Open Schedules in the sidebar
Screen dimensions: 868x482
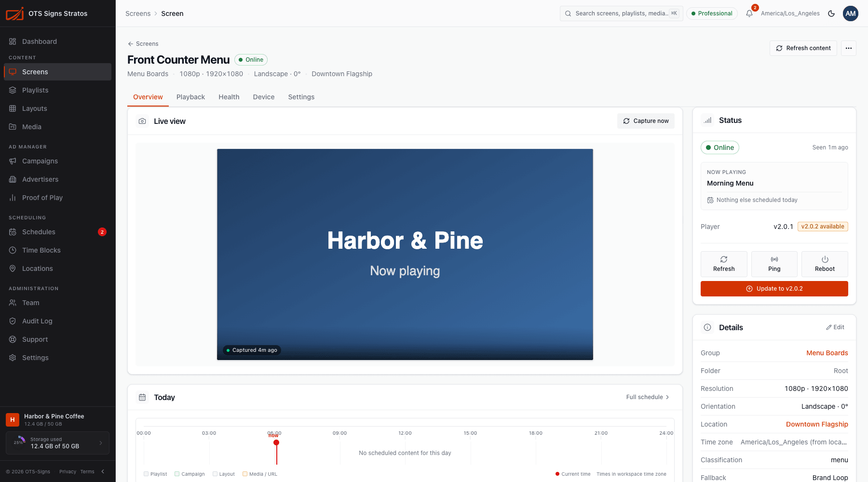57,232
